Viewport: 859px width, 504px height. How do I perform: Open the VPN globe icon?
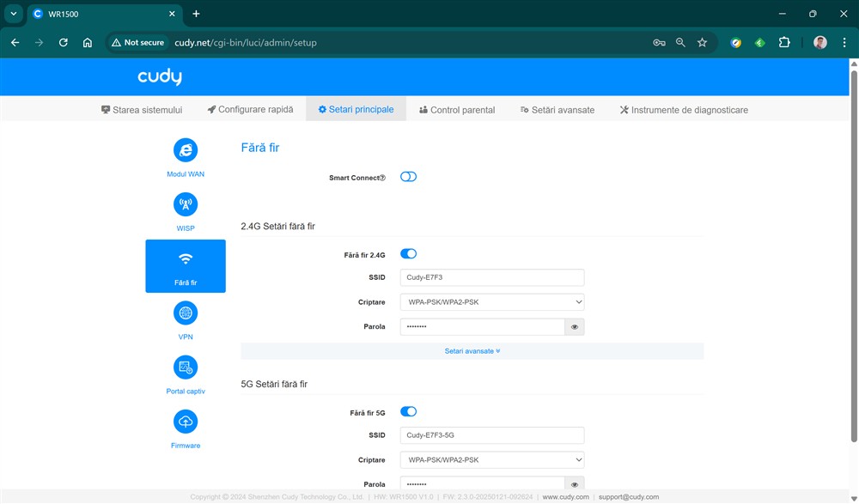click(186, 313)
